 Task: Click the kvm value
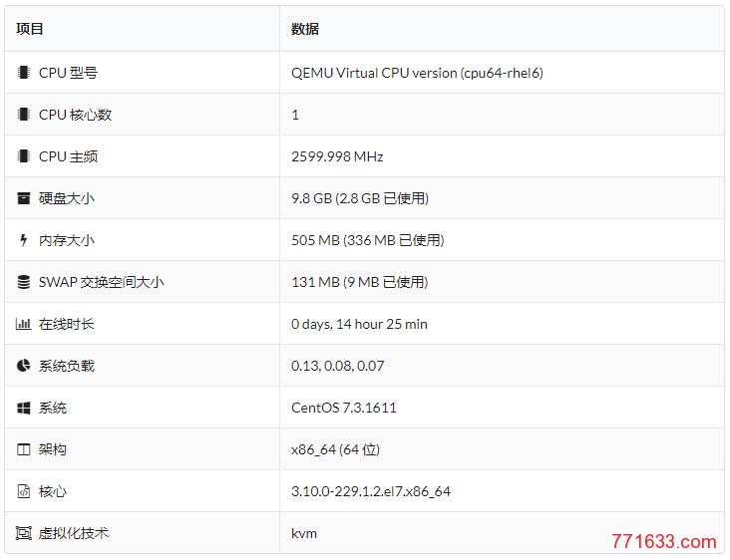point(304,533)
